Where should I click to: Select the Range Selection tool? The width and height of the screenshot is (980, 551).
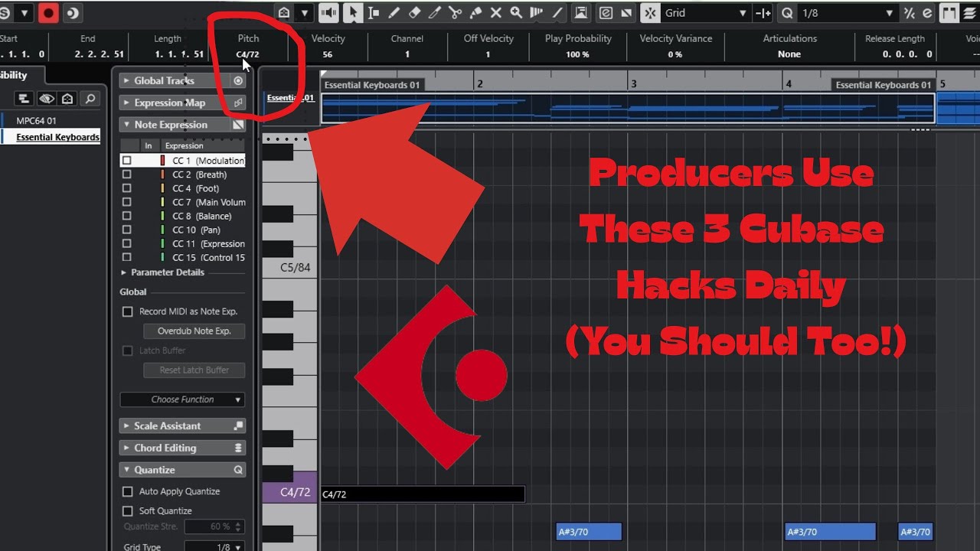pyautogui.click(x=374, y=13)
